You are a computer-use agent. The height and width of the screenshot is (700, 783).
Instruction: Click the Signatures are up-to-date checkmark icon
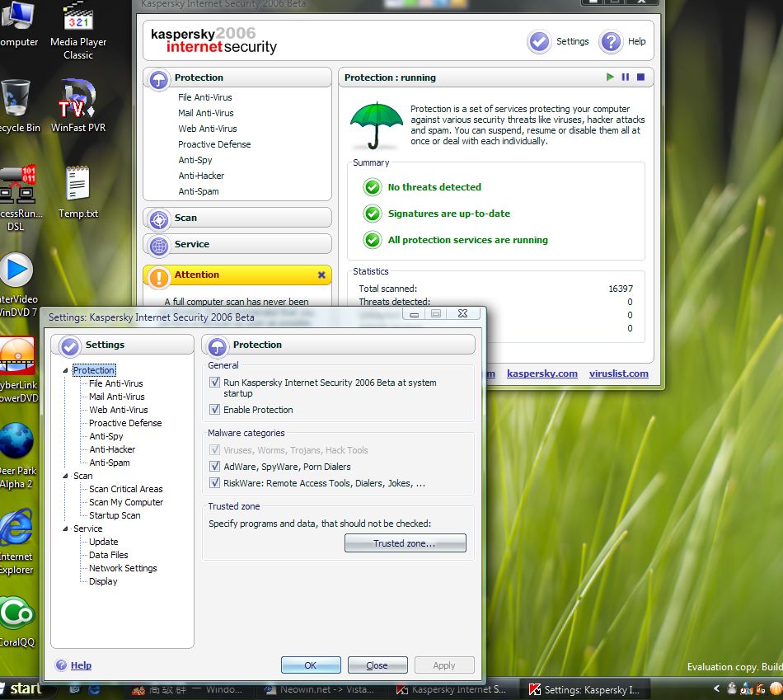[x=372, y=214]
